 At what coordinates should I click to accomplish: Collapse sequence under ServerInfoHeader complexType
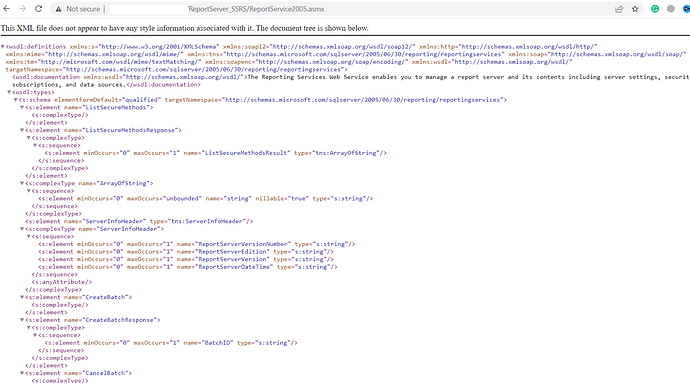tap(29, 236)
